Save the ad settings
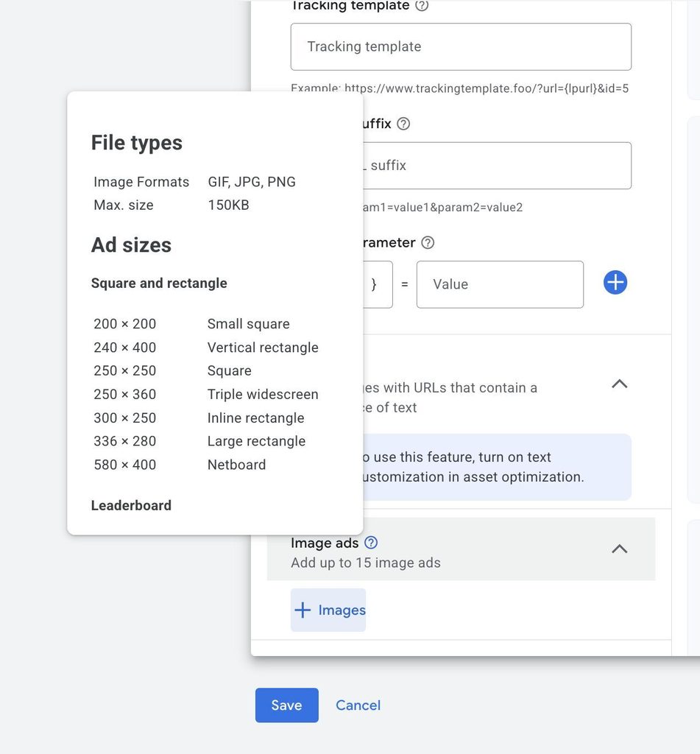Viewport: 700px width, 754px height. [x=286, y=705]
